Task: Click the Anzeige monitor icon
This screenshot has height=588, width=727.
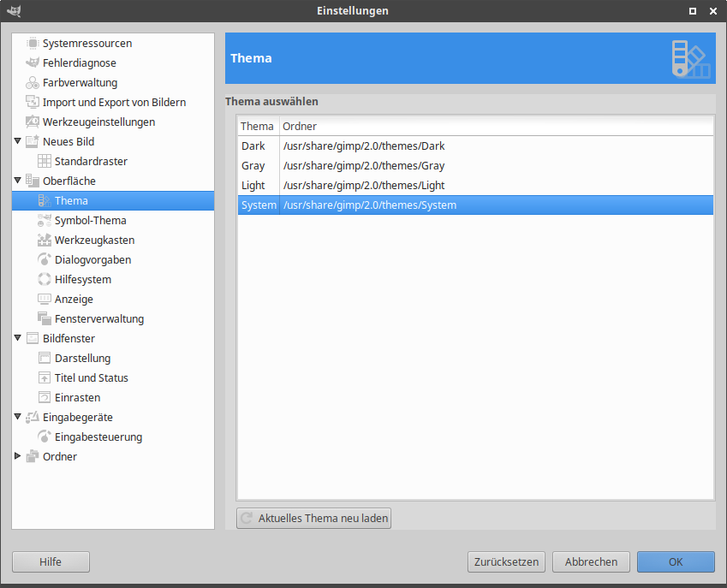Action: 45,299
